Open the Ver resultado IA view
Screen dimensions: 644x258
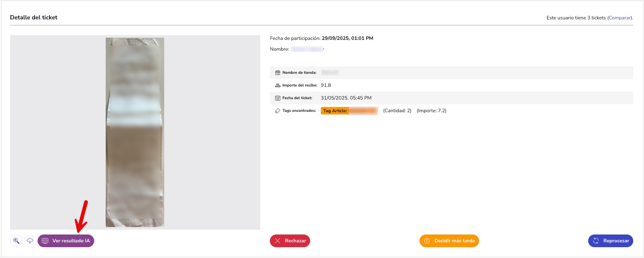(66, 241)
